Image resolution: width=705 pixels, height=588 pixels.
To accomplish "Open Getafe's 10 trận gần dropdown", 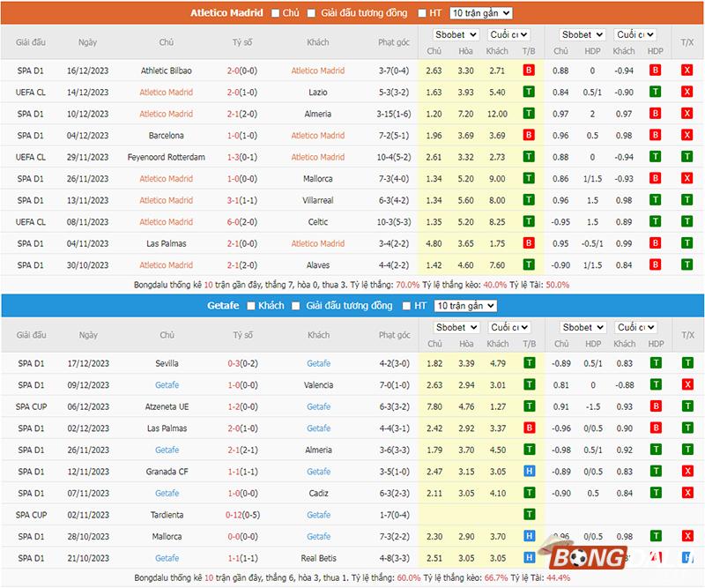I will (x=465, y=306).
